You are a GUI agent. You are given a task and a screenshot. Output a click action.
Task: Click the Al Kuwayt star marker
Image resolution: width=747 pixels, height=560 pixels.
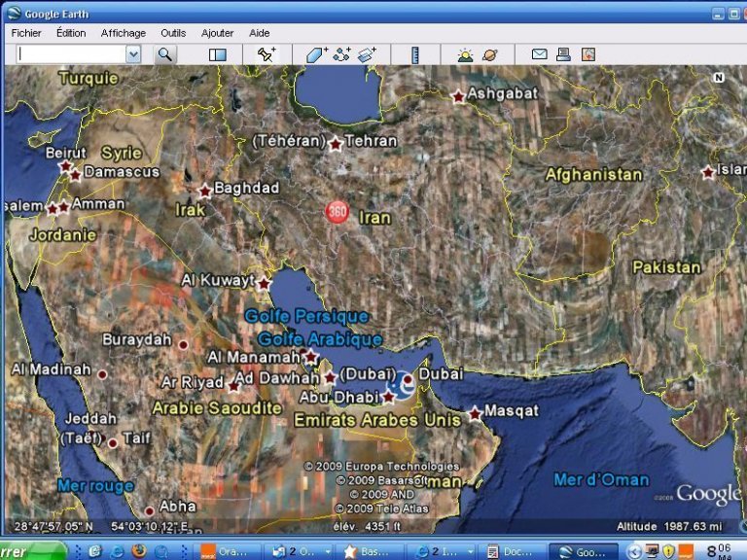coord(264,283)
